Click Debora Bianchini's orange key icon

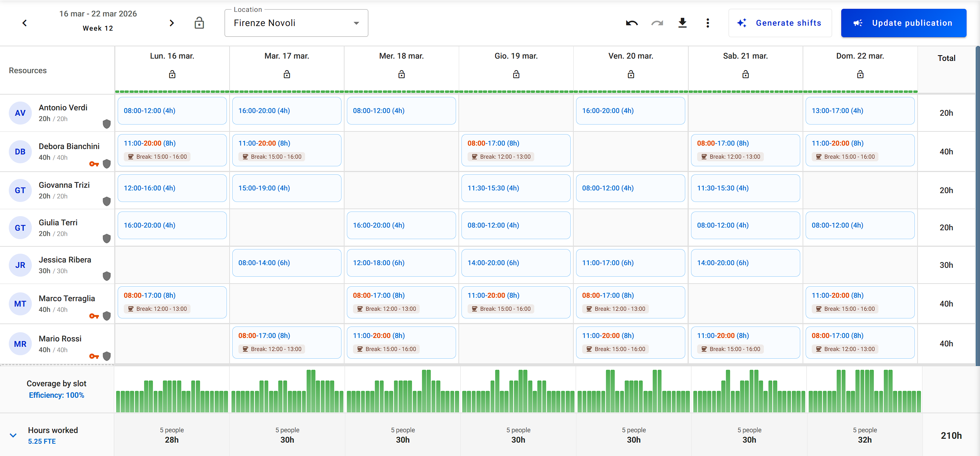click(x=94, y=164)
